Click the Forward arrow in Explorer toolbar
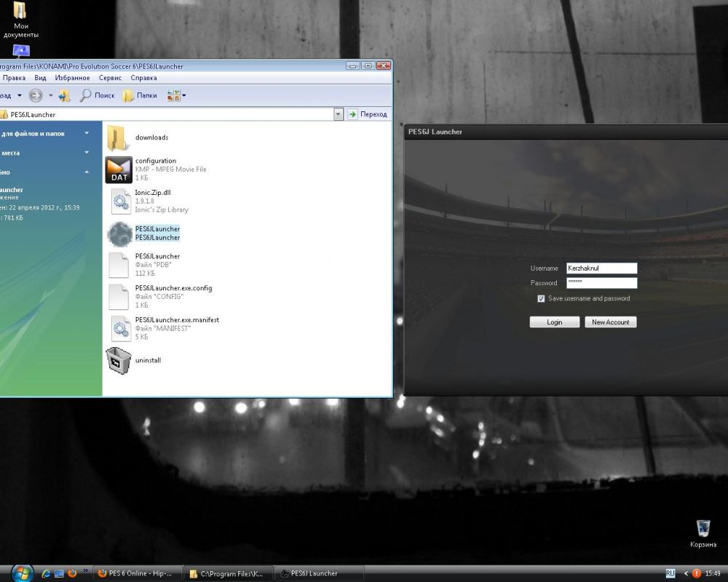This screenshot has height=582, width=728. (x=36, y=95)
